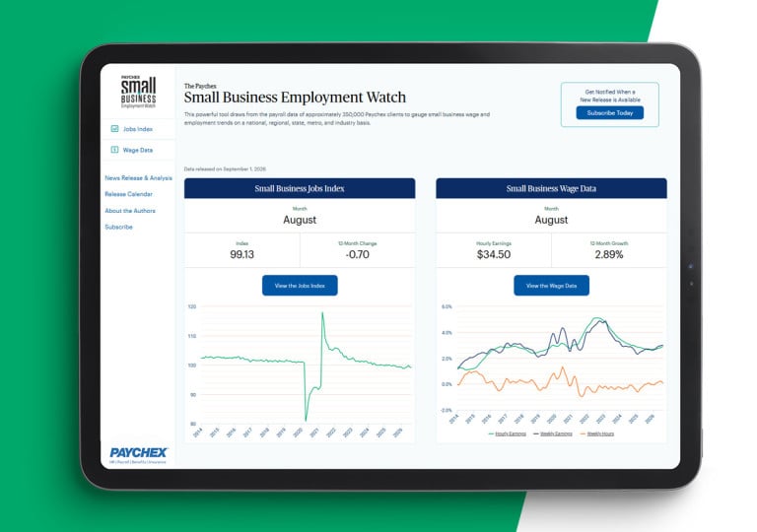Click the index value 99.13
The height and width of the screenshot is (532, 757).
click(241, 254)
